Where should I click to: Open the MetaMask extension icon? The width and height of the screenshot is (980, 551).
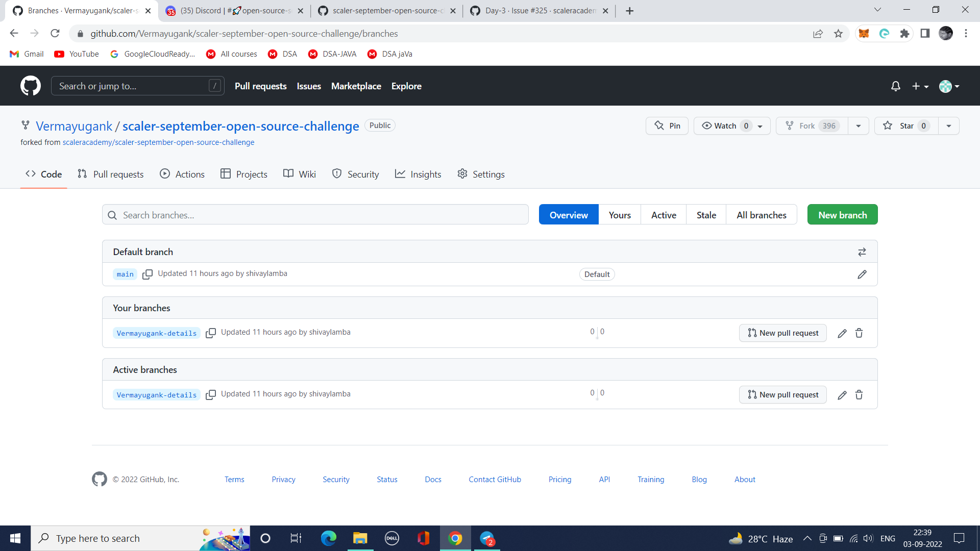click(x=865, y=33)
